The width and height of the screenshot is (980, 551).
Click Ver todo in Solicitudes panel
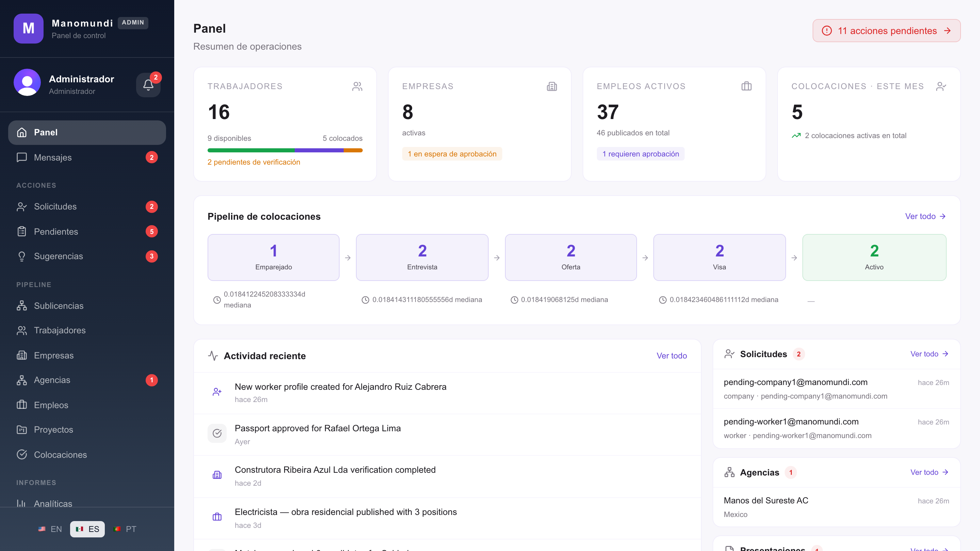click(929, 354)
